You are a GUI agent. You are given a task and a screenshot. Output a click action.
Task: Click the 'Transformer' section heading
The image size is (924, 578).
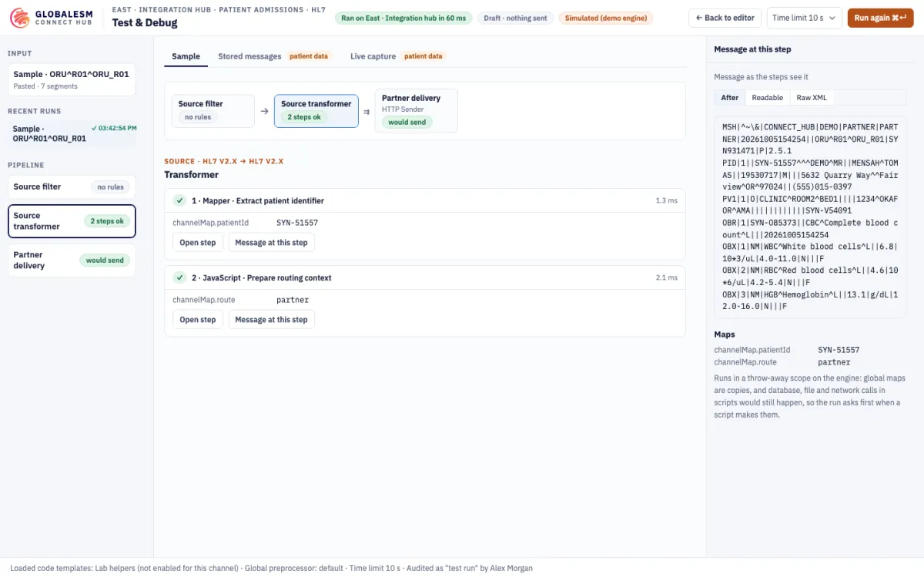tap(192, 175)
